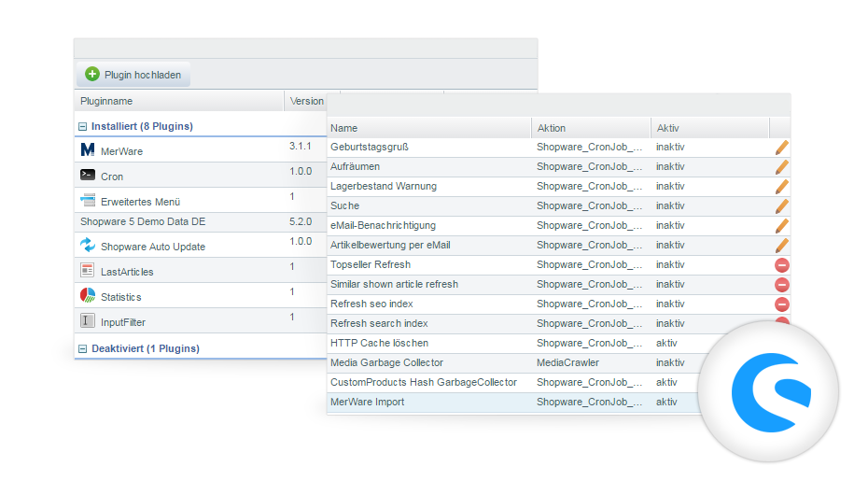The width and height of the screenshot is (868, 495).
Task: Click Similar shown article refresh job name
Action: 394,284
